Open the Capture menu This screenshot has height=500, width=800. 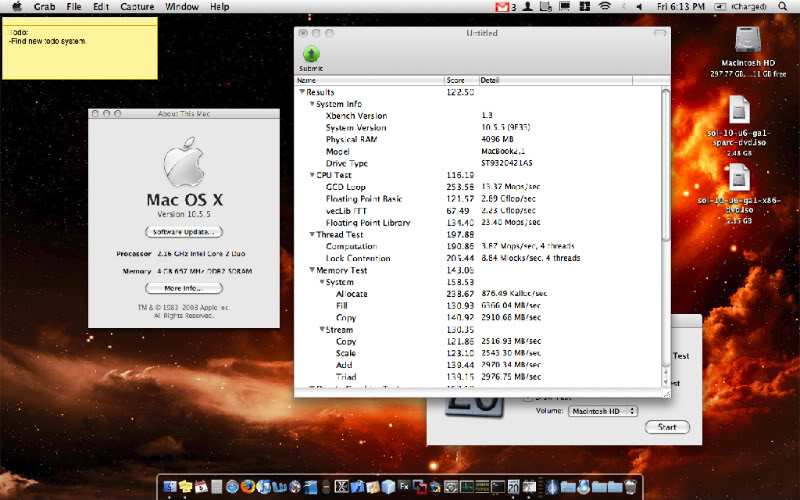(137, 7)
